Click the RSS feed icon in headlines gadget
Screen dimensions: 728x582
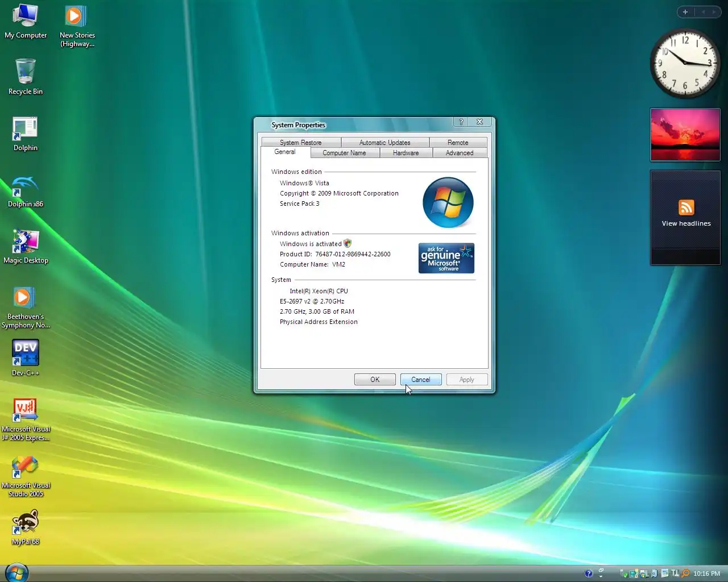tap(686, 207)
